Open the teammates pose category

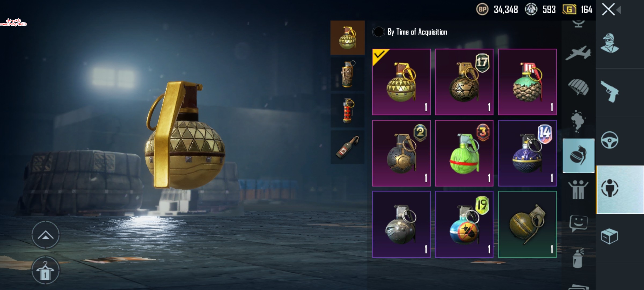578,190
